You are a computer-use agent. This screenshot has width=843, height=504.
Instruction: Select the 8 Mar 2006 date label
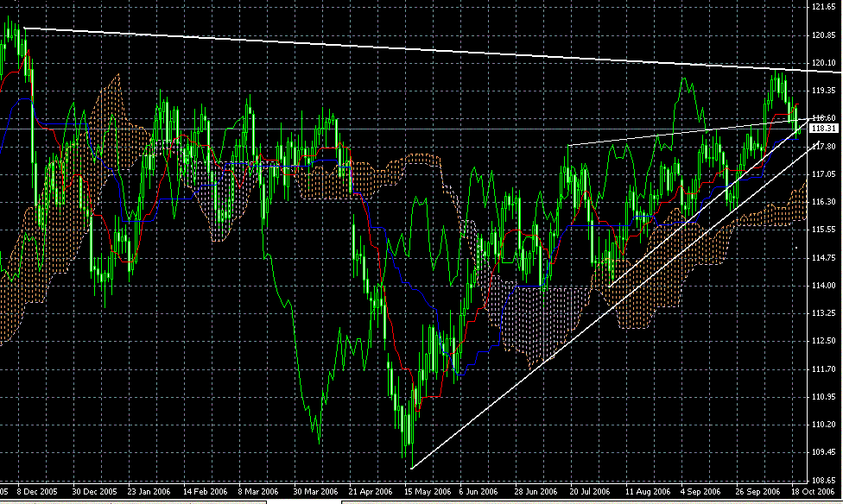pyautogui.click(x=258, y=492)
